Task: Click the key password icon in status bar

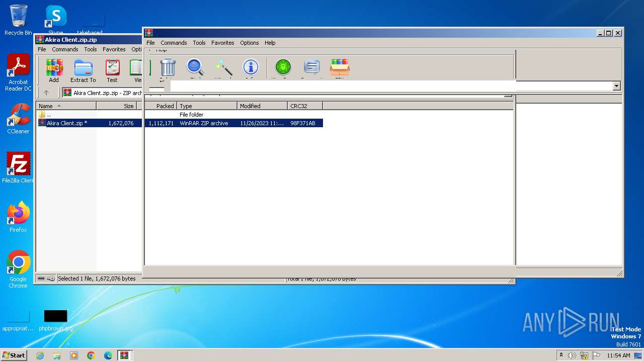Action: point(51,279)
